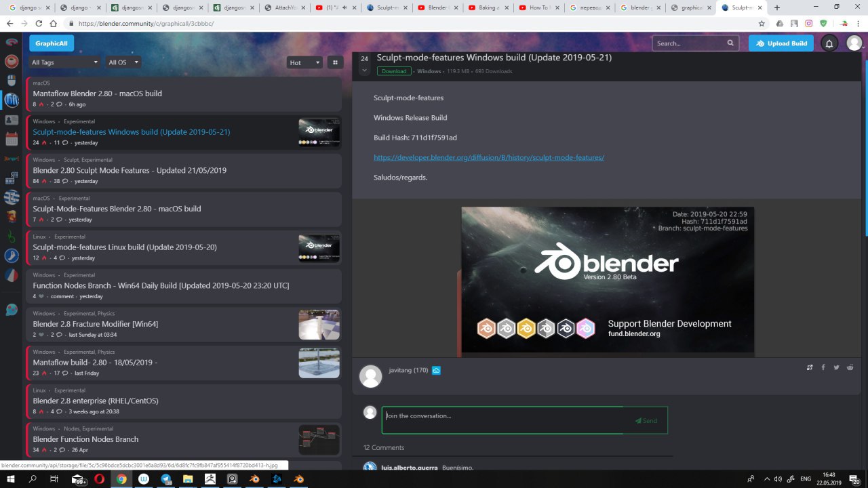Image resolution: width=868 pixels, height=488 pixels.
Task: Open the red round sidebar community icon
Action: point(12,62)
